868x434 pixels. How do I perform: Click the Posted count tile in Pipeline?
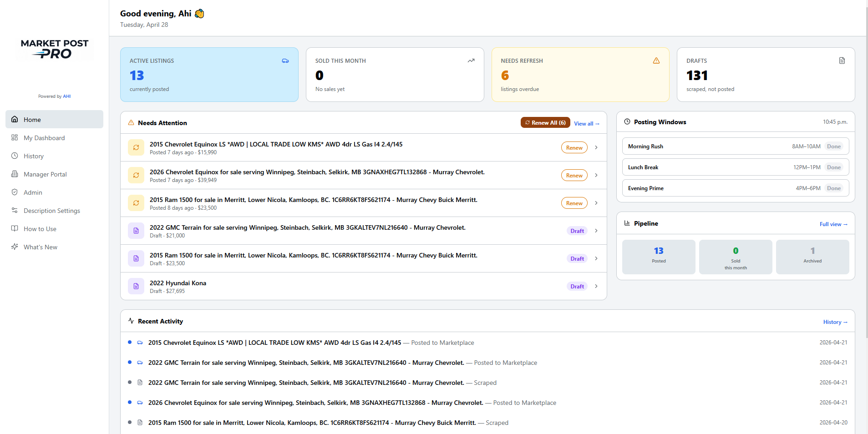coord(658,257)
